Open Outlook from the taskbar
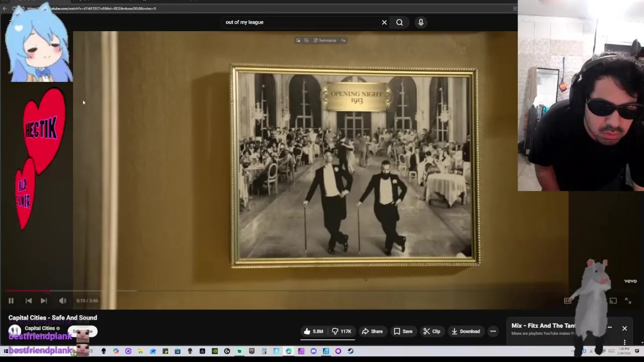 (x=153, y=351)
